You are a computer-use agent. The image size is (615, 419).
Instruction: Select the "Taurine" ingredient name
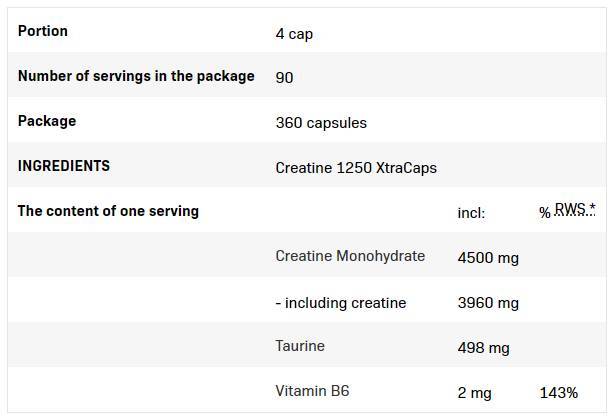pyautogui.click(x=300, y=346)
